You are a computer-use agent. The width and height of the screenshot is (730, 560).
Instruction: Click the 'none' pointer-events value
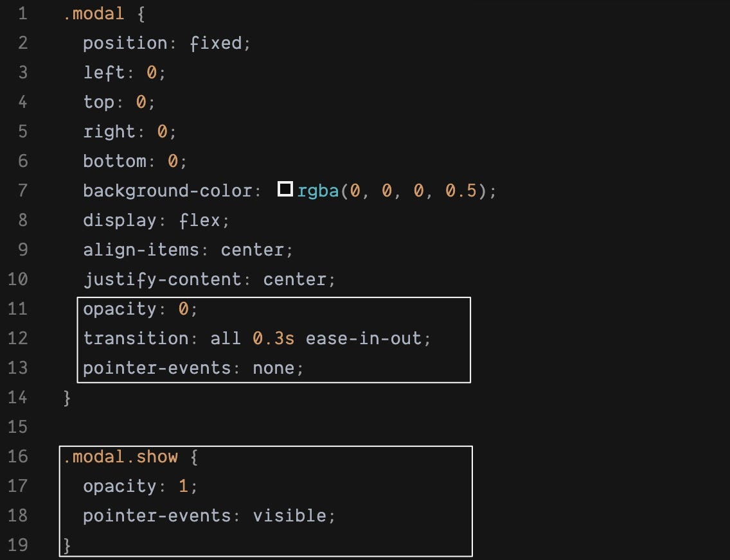pyautogui.click(x=273, y=369)
